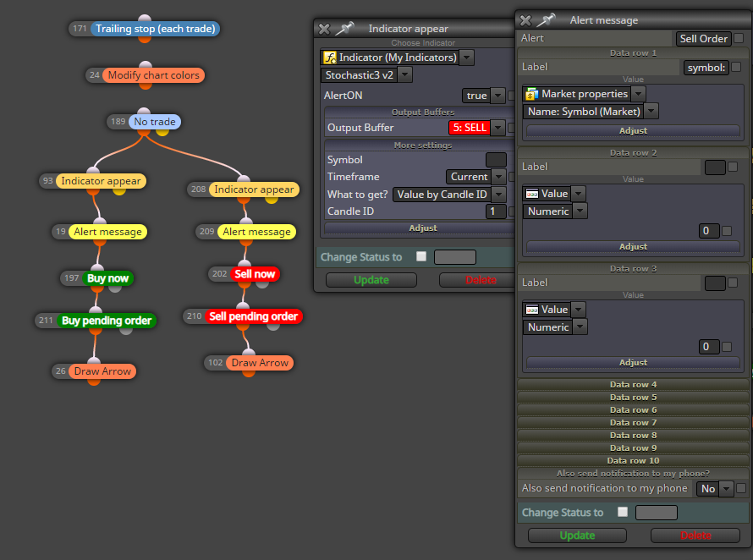Click Update in Indicator appear panel
Image resolution: width=753 pixels, height=560 pixels.
371,280
